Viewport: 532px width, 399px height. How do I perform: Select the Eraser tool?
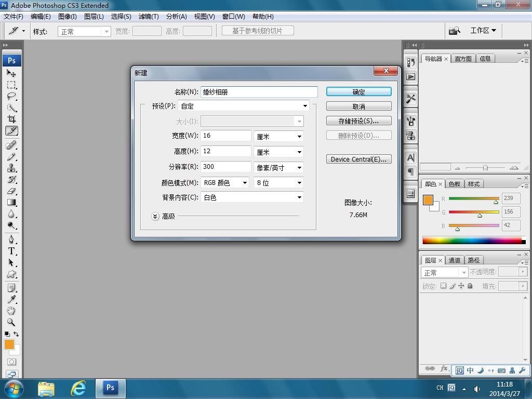point(11,191)
